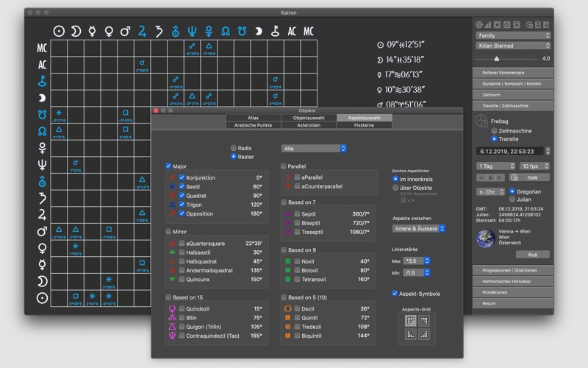
Task: Select bottom-left triangle Aspects-Grid layout
Action: coord(411,334)
